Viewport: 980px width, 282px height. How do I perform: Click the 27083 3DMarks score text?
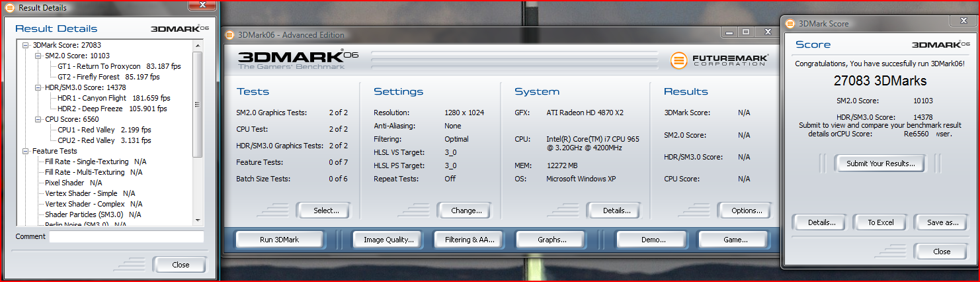[x=879, y=81]
